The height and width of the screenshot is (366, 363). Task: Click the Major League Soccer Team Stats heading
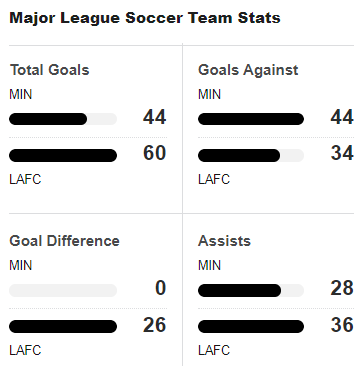coord(145,18)
